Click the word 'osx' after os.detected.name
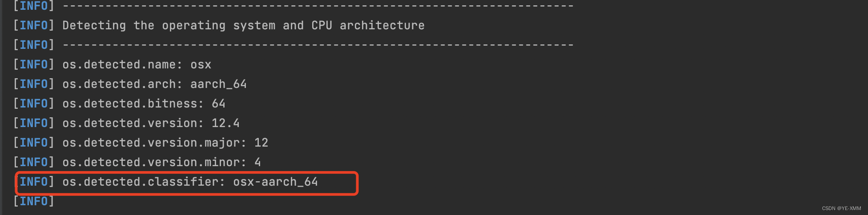Screen dimensions: 868x215 (x=201, y=65)
